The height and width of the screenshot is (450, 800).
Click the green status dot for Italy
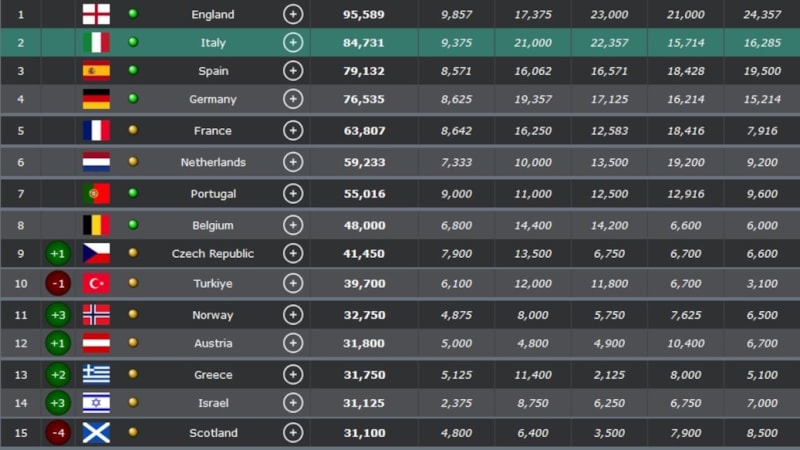click(x=133, y=42)
